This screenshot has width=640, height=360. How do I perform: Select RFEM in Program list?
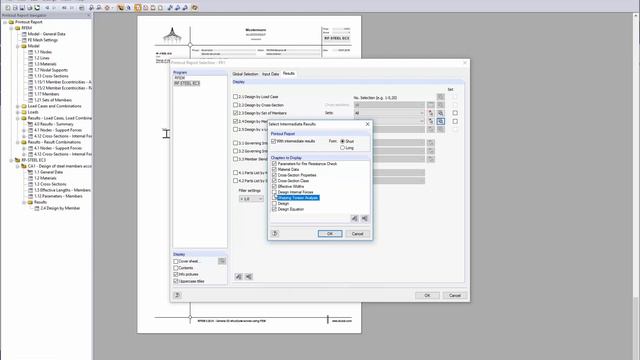pos(180,78)
